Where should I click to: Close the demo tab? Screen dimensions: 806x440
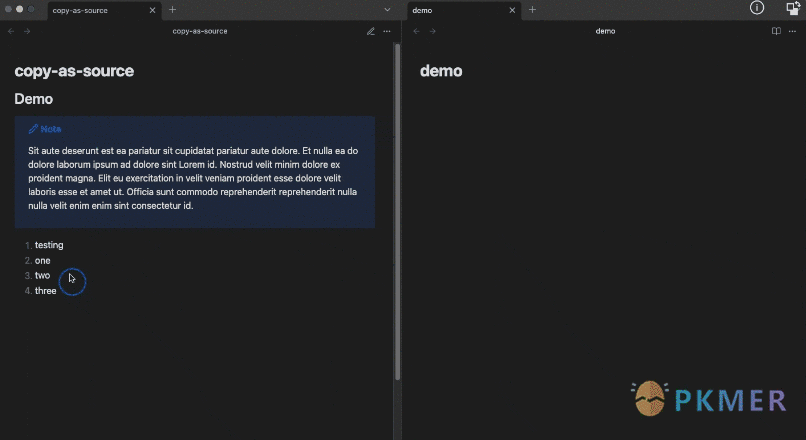click(512, 10)
